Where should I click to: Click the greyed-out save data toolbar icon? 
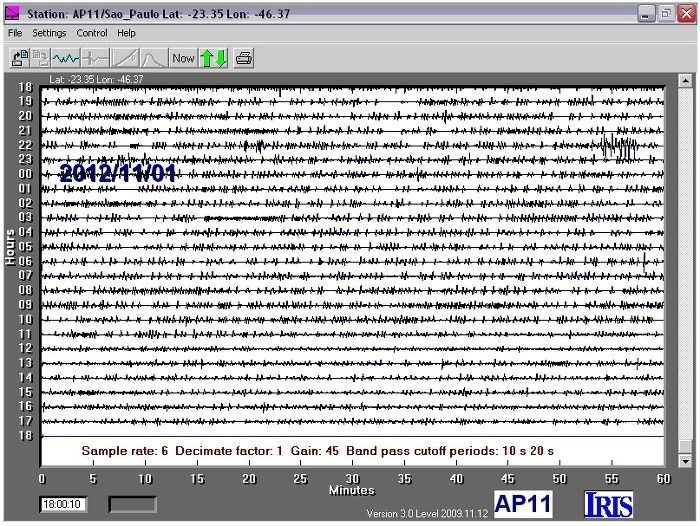coord(40,58)
